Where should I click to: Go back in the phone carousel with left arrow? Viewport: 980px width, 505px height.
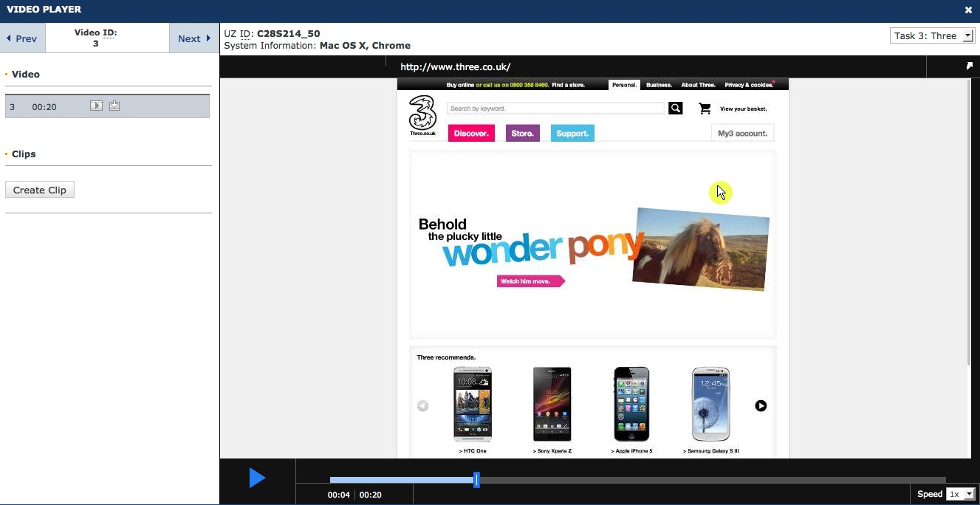pos(422,405)
